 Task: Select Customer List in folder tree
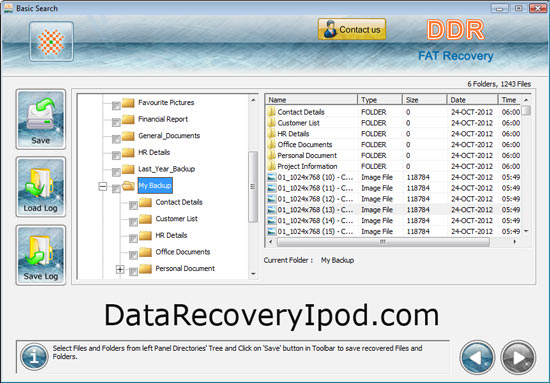[x=176, y=219]
